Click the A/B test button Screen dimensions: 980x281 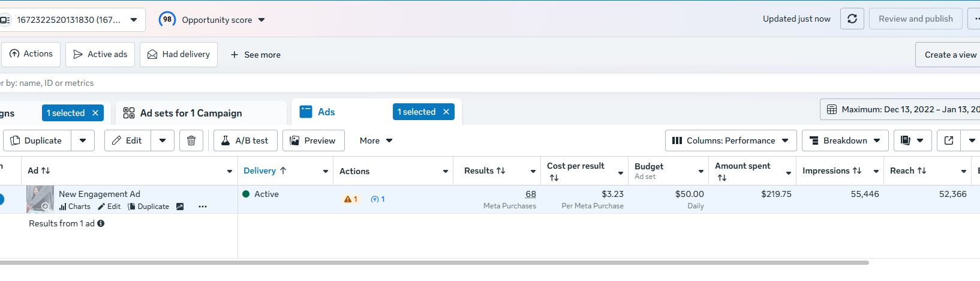click(x=245, y=140)
